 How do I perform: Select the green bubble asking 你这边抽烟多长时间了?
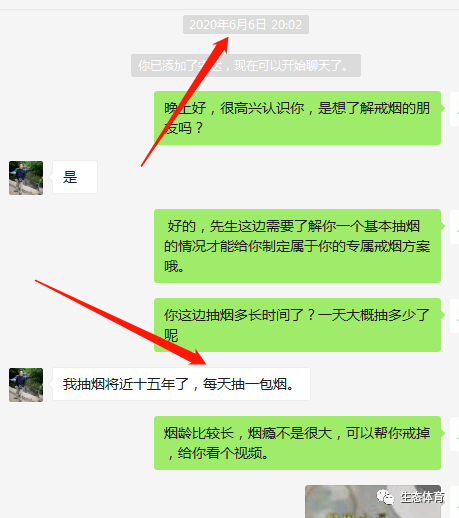[297, 325]
